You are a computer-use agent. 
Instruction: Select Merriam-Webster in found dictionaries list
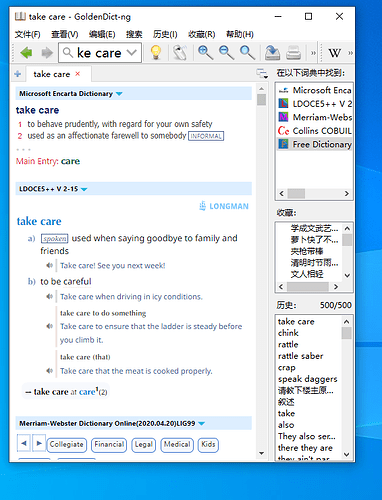315,117
